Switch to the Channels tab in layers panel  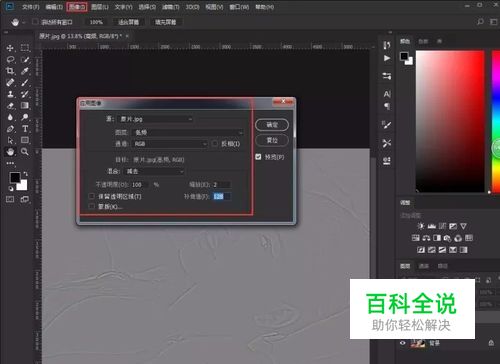point(424,266)
